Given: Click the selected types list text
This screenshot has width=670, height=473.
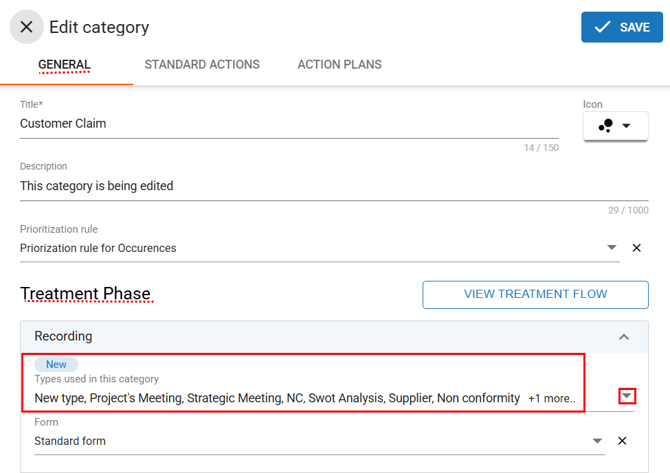Looking at the screenshot, I should click(x=277, y=398).
